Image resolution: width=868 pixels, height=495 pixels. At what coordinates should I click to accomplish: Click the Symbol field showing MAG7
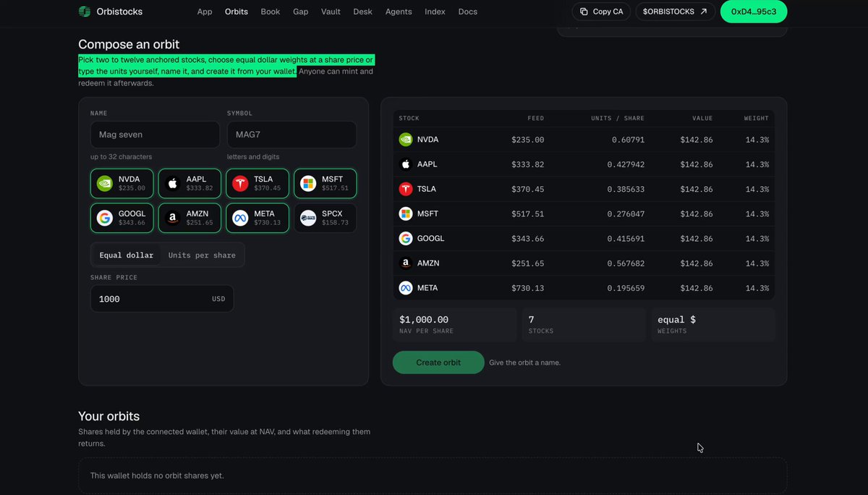(x=292, y=135)
